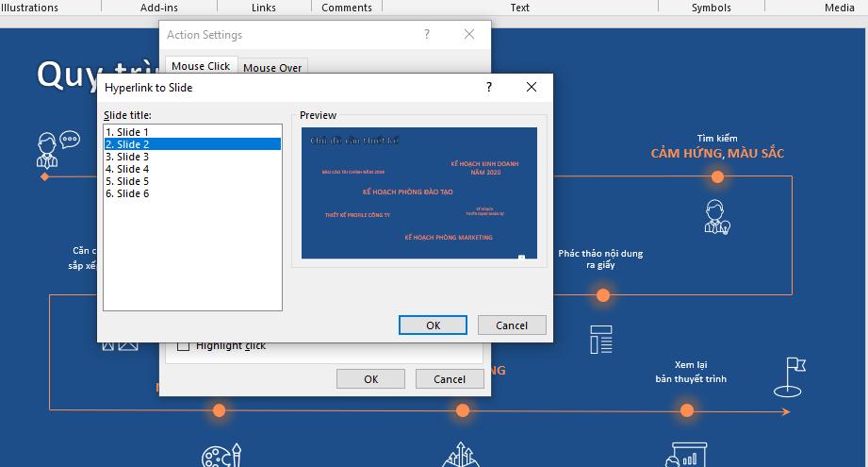Select 'Xem lại bản thuyết trình' text
The width and height of the screenshot is (868, 467).
(x=691, y=372)
